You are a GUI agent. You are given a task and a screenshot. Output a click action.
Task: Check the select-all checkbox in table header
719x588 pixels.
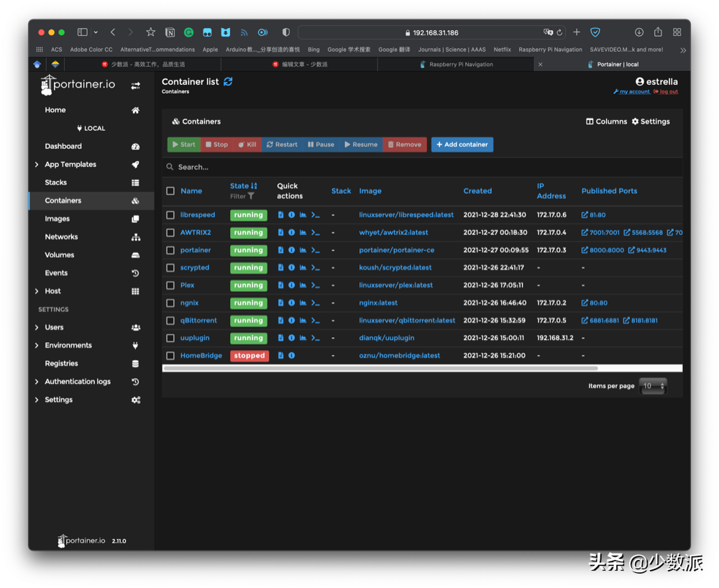pyautogui.click(x=170, y=191)
